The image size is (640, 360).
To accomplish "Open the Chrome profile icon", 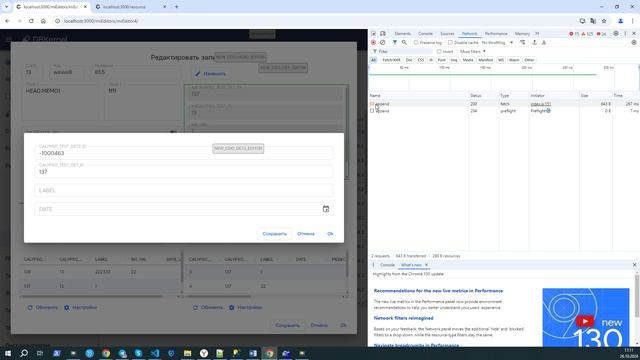I will pyautogui.click(x=620, y=21).
